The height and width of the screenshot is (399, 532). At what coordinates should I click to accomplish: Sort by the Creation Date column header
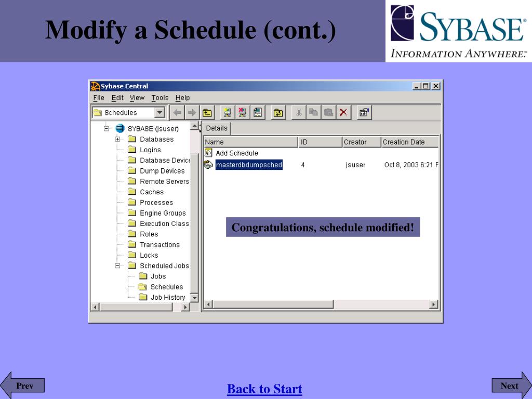coord(410,142)
